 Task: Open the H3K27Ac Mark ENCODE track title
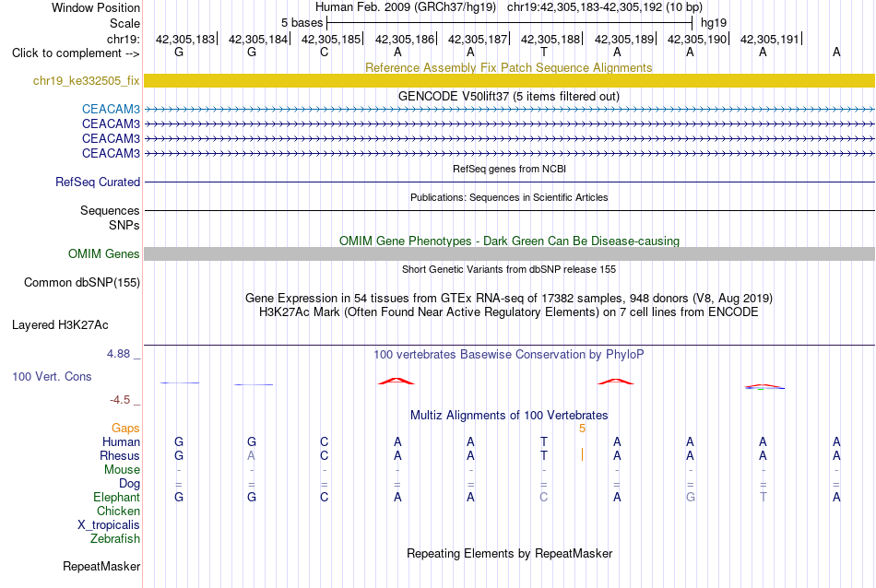[x=509, y=312]
